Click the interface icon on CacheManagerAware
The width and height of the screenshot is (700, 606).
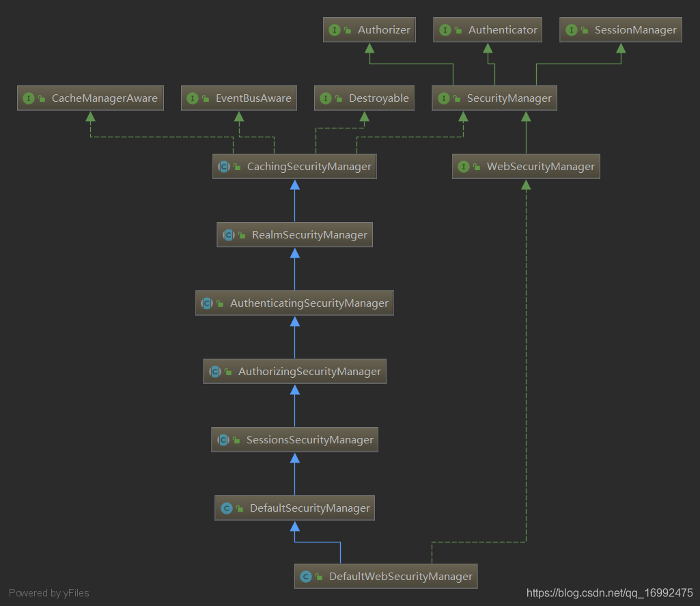[x=29, y=98]
